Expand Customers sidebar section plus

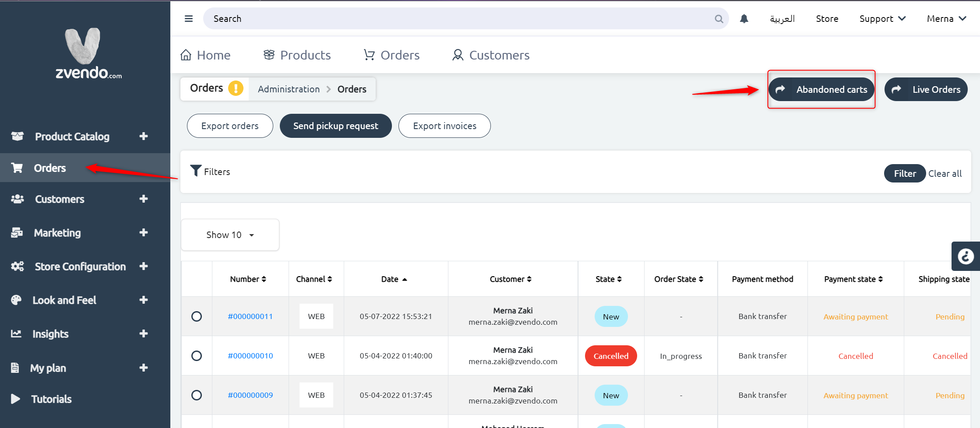point(144,199)
